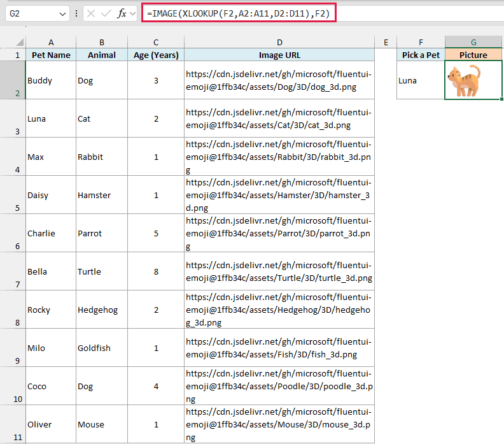Click the cat_3d.png URL cell
The width and height of the screenshot is (504, 444).
pyautogui.click(x=279, y=118)
